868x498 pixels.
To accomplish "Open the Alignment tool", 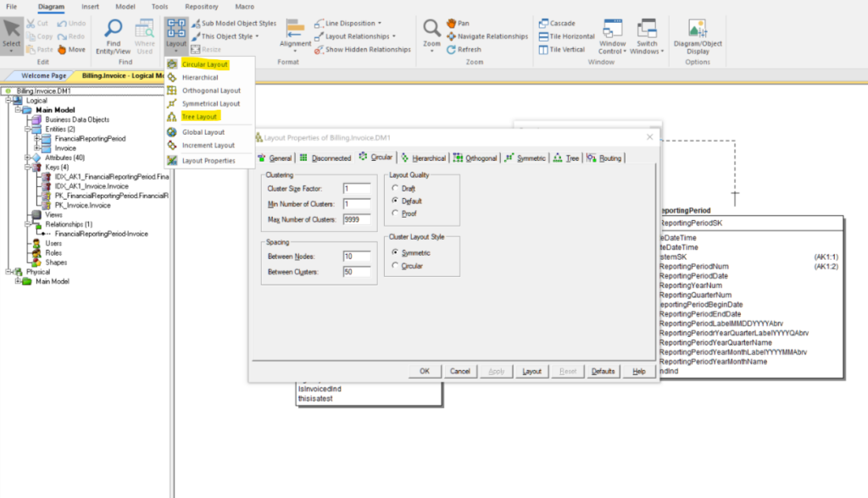I will 295,36.
